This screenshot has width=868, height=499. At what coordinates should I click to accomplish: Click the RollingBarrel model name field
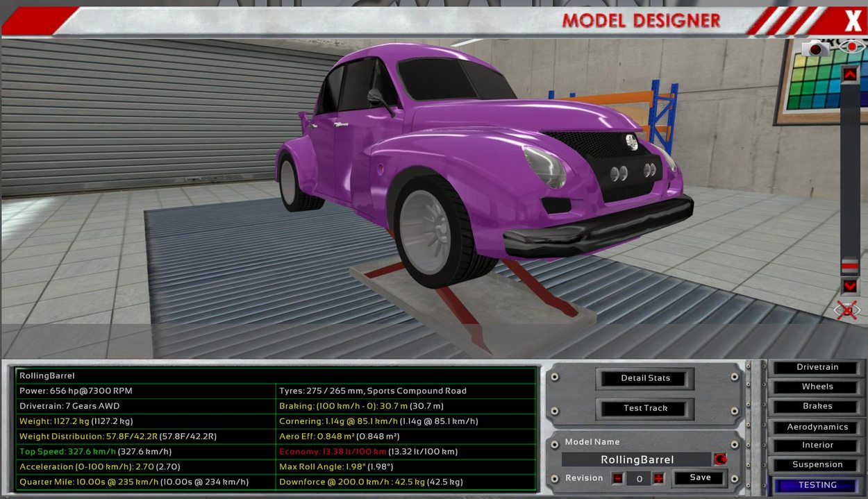coord(636,459)
